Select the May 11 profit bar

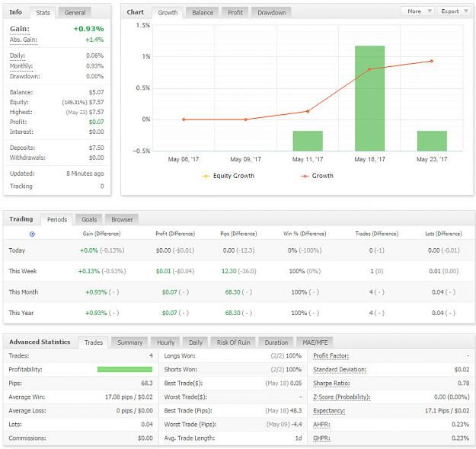tap(308, 141)
